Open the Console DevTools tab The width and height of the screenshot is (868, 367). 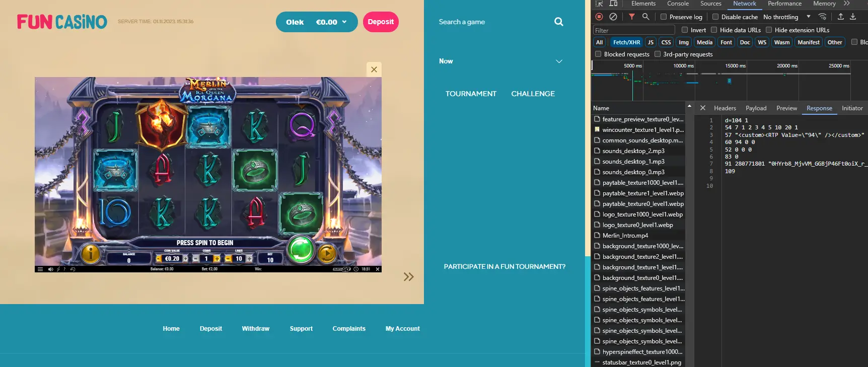click(678, 4)
